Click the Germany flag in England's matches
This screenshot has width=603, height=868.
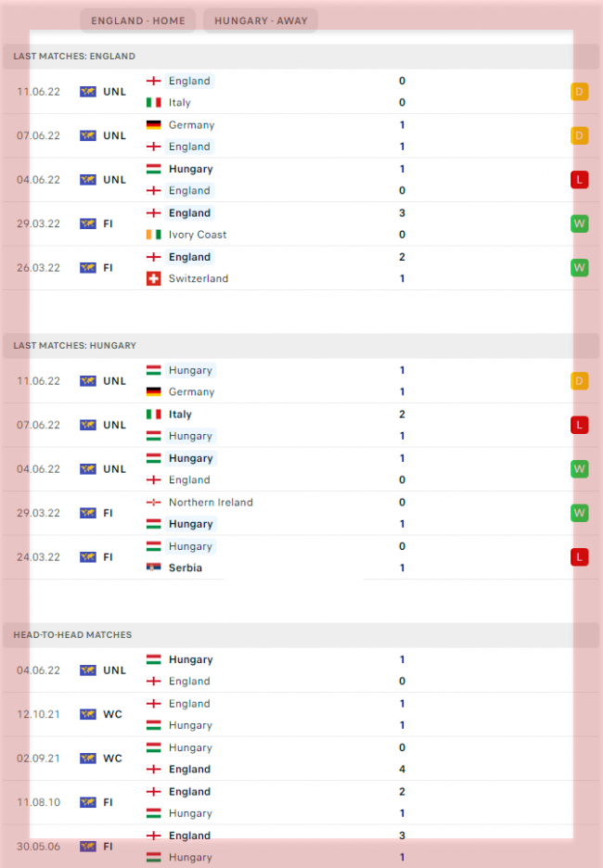[x=154, y=125]
